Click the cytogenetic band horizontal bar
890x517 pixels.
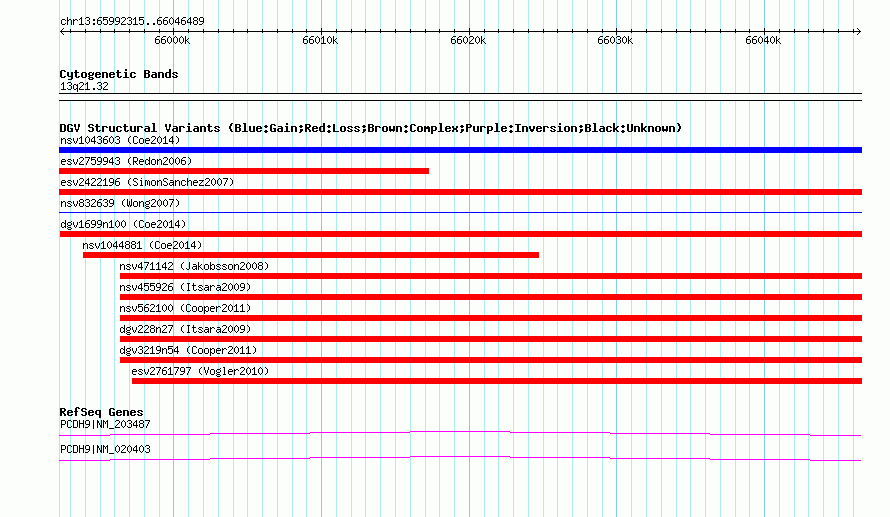pyautogui.click(x=460, y=97)
